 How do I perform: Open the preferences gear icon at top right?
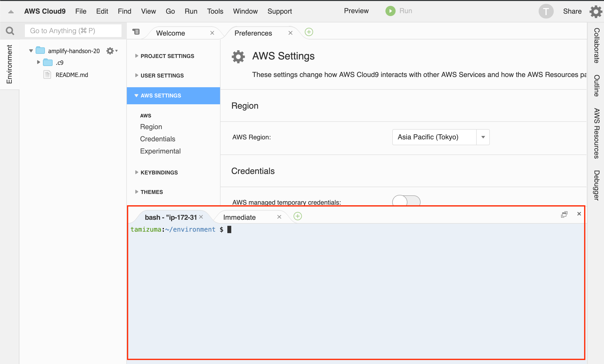pos(596,11)
